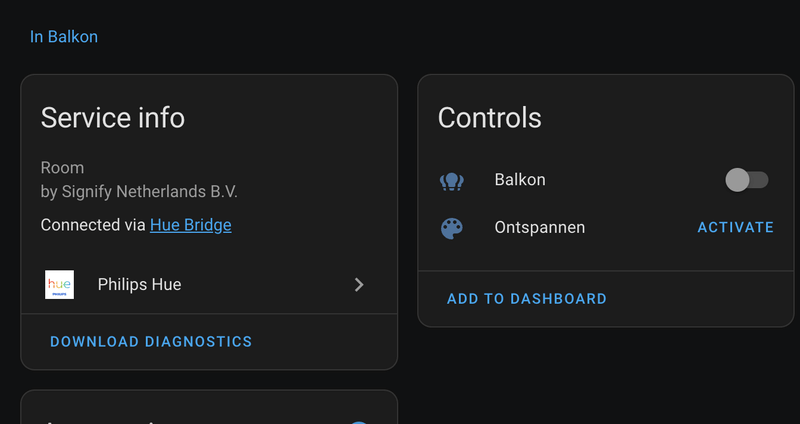
Task: Click the Ontspannen scene palette icon
Action: [x=452, y=228]
